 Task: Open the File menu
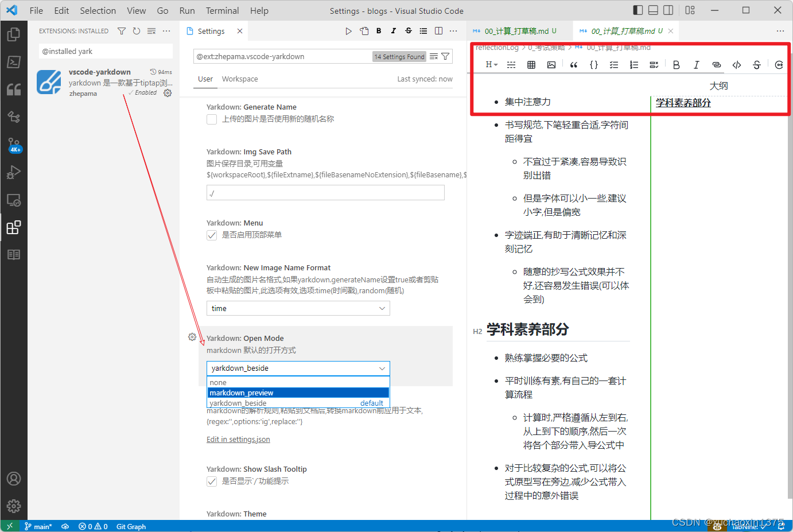(x=36, y=10)
